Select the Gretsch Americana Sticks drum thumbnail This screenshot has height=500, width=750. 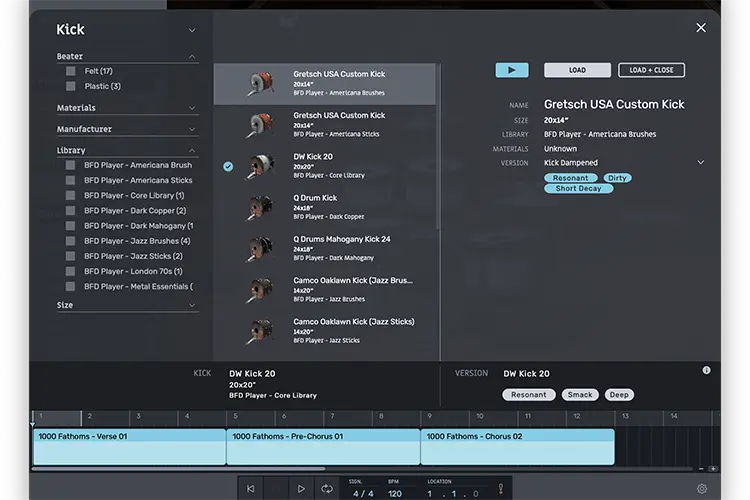click(261, 125)
